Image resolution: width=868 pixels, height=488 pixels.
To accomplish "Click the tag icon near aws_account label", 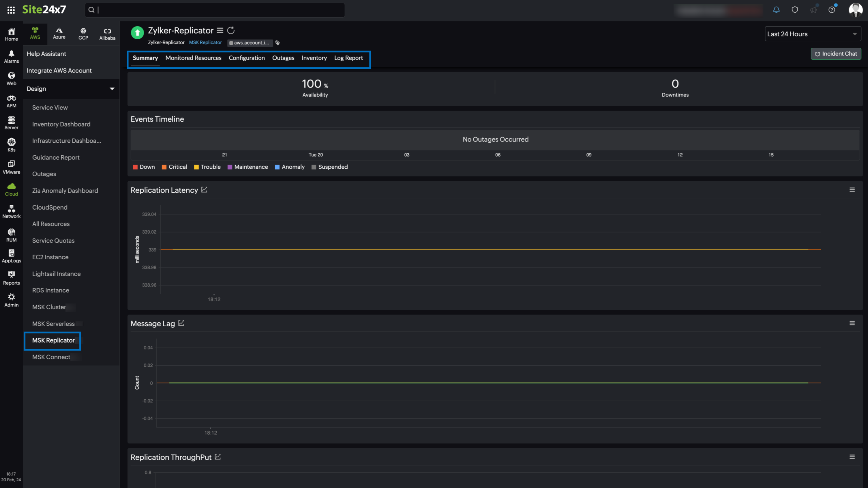I will click(x=278, y=43).
